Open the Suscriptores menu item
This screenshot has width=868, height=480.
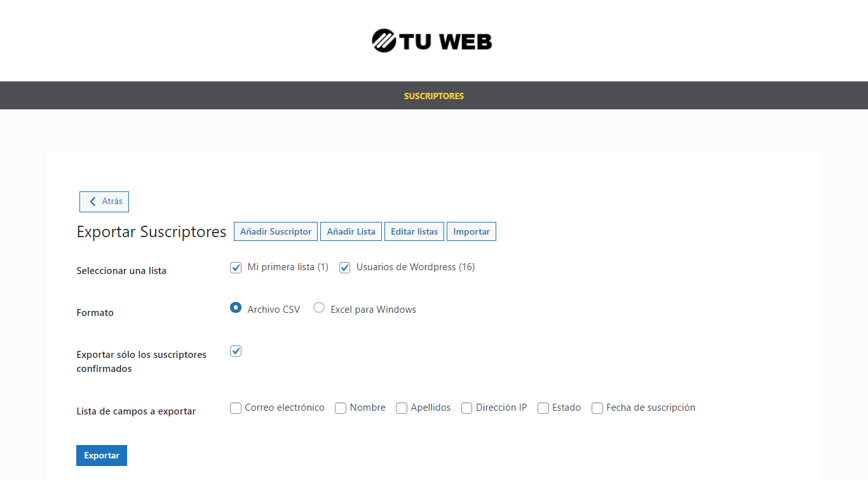(x=434, y=96)
